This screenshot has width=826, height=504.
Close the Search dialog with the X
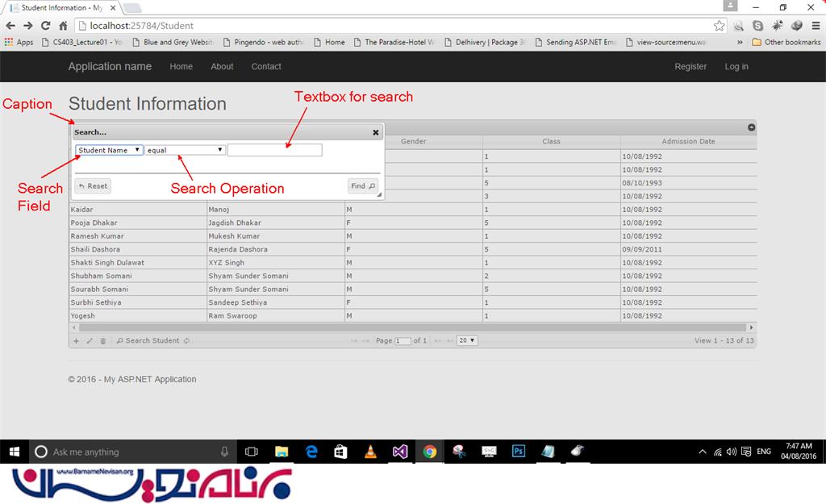click(375, 132)
